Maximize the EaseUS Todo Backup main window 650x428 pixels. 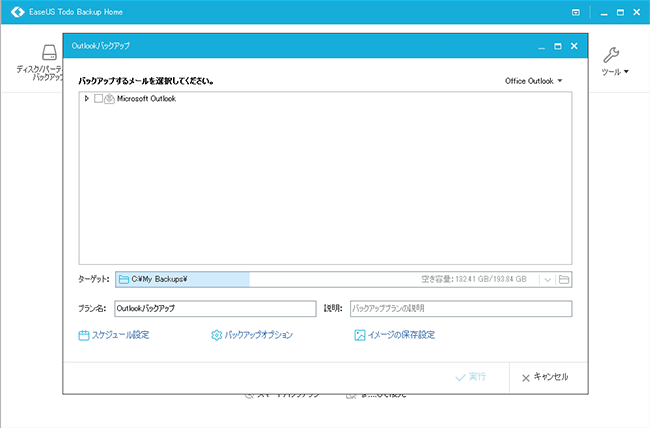point(620,12)
